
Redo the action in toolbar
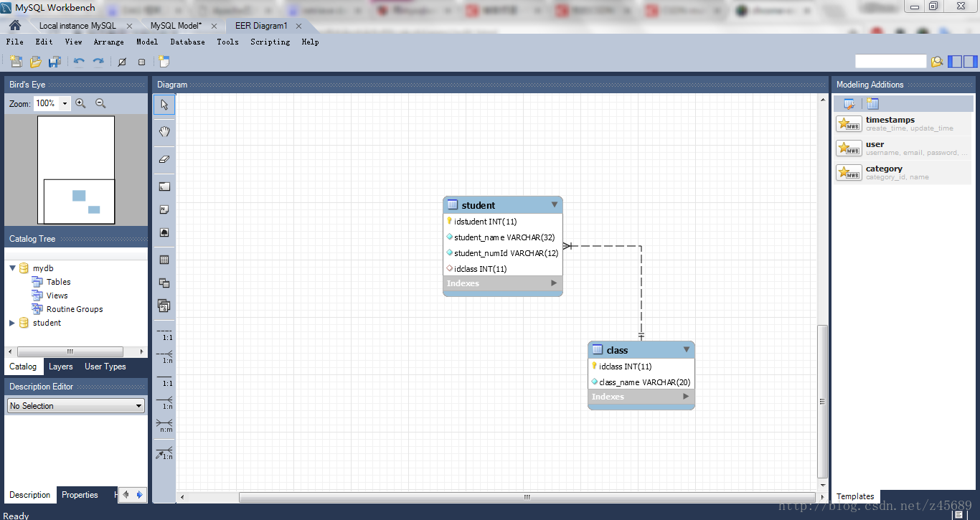coord(98,62)
